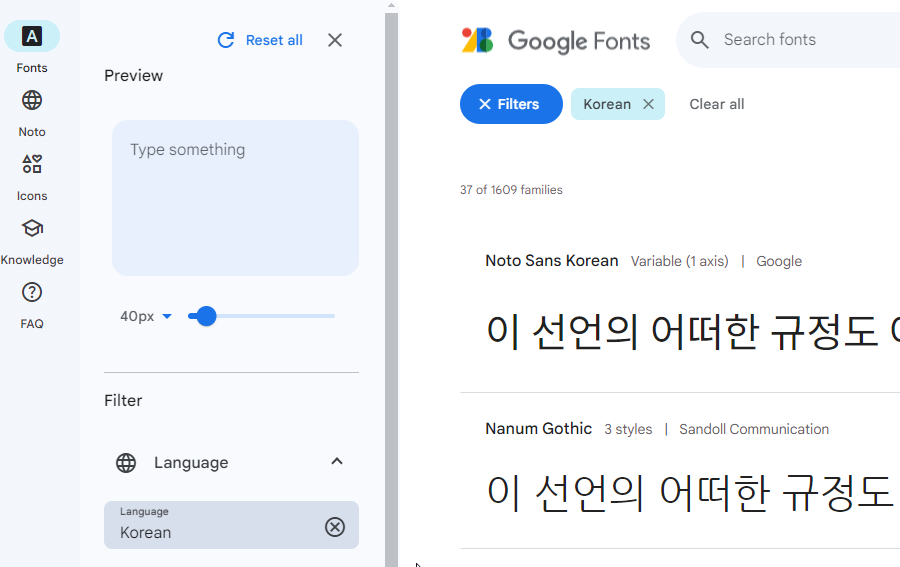
Task: Open the Knowledge graduation cap section
Action: pos(32,228)
